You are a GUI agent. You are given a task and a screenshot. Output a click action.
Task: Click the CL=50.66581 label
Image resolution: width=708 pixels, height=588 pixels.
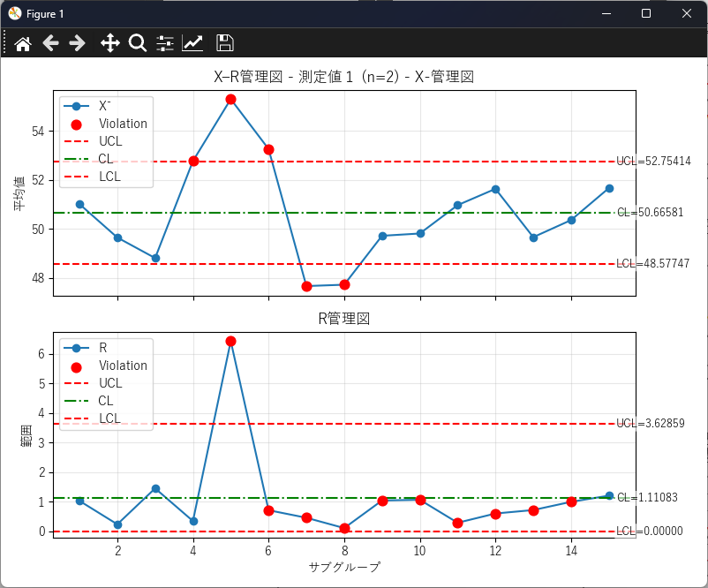pos(650,213)
